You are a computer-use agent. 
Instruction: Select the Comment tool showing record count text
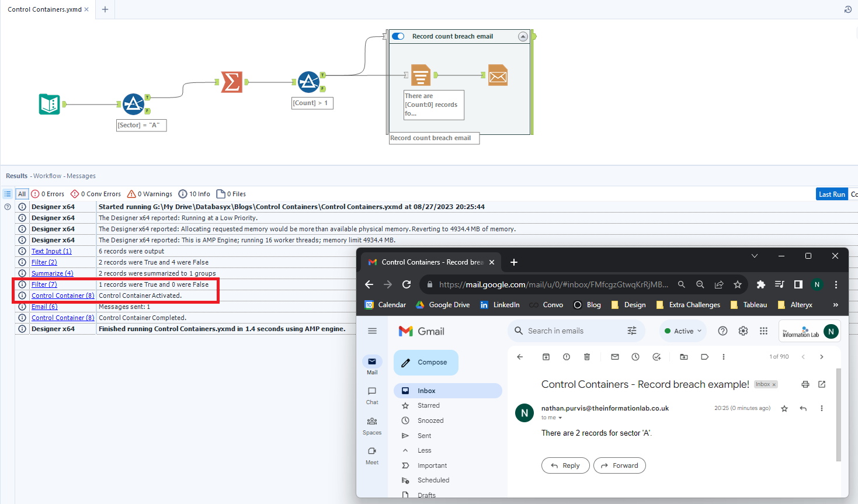tap(433, 105)
